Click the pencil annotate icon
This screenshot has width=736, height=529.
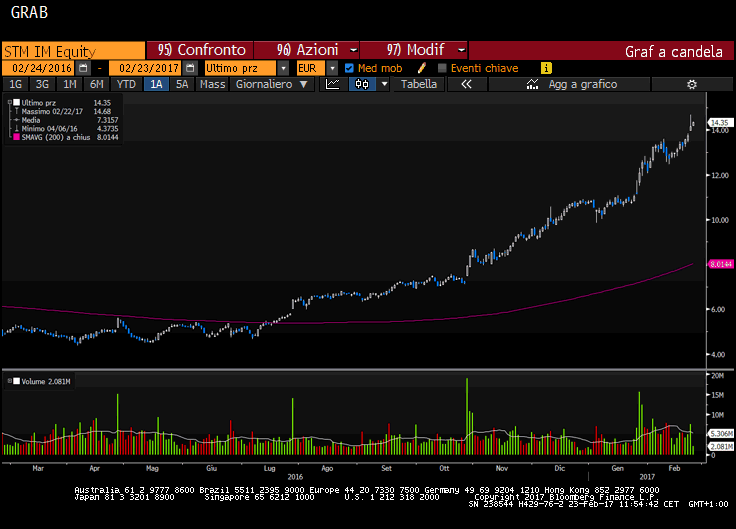(422, 68)
